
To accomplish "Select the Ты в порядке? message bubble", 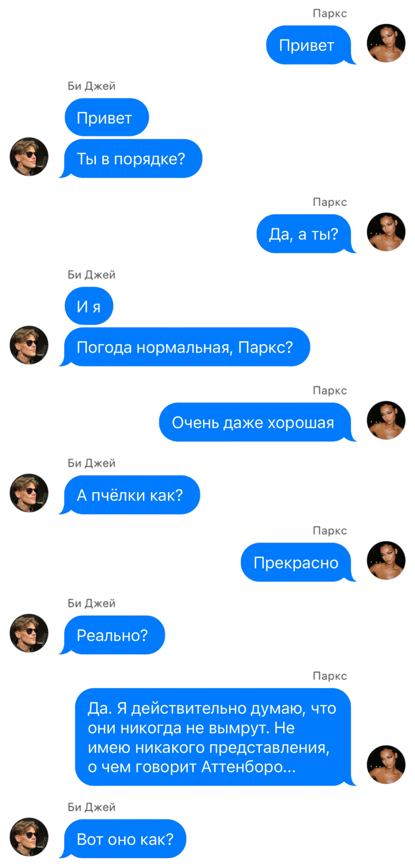I will [x=131, y=159].
